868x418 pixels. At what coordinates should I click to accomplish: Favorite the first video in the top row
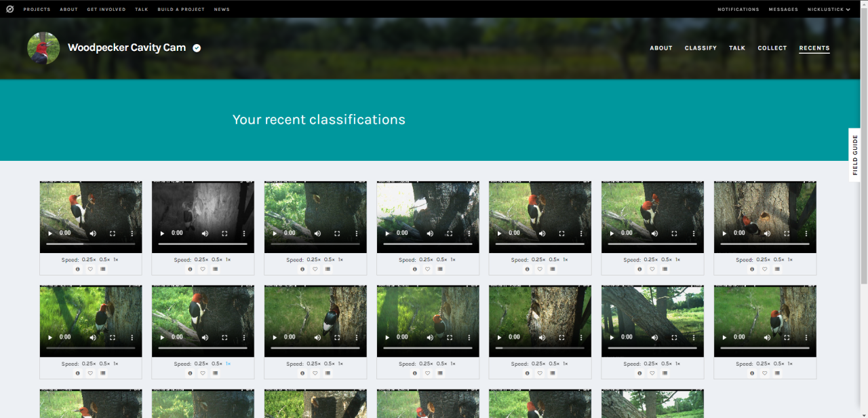[x=90, y=269]
